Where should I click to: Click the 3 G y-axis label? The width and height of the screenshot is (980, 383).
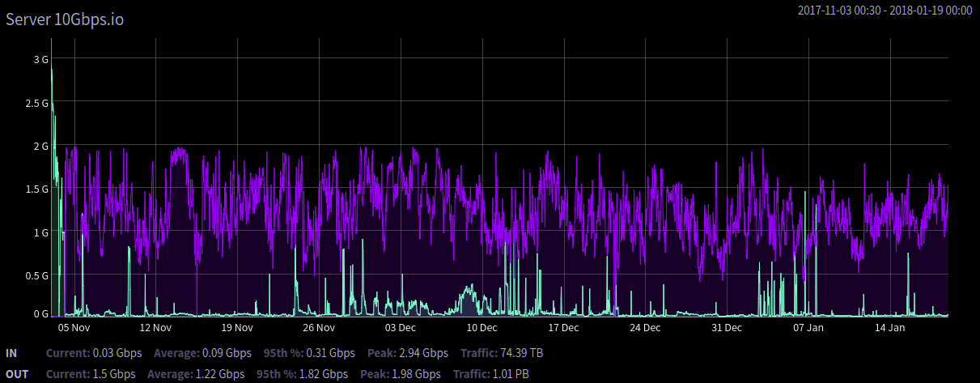tap(40, 59)
